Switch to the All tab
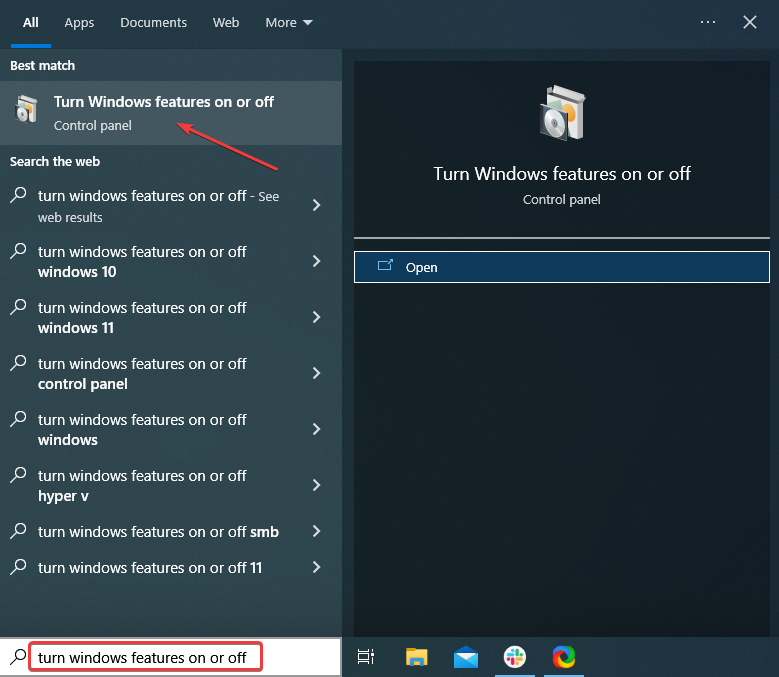 (31, 22)
